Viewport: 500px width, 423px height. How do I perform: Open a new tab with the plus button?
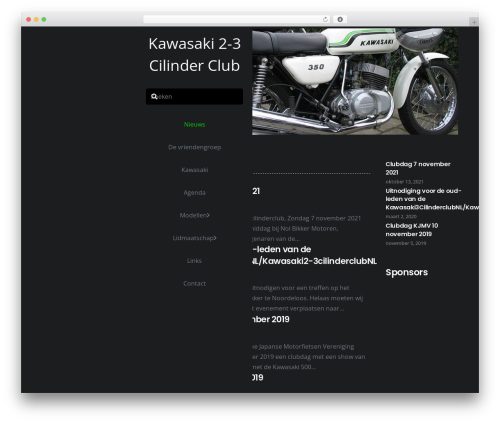coord(474,22)
